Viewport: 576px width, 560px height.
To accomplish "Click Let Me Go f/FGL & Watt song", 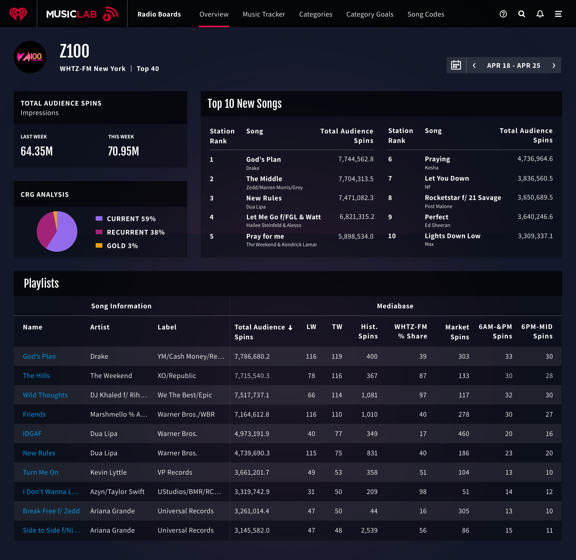I will click(283, 217).
